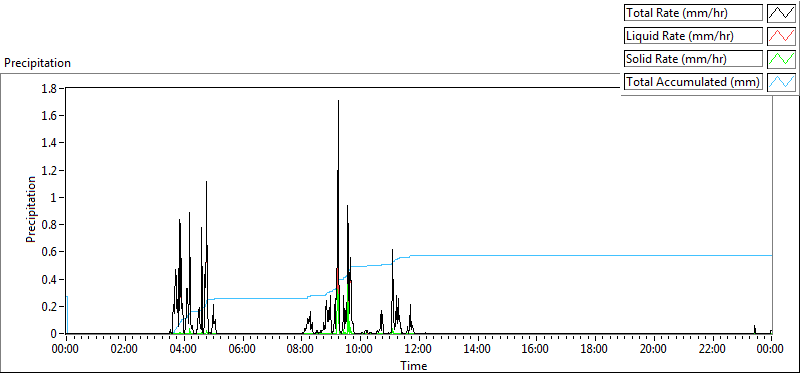
Task: Click the Solid Rate green line style icon
Action: (782, 59)
